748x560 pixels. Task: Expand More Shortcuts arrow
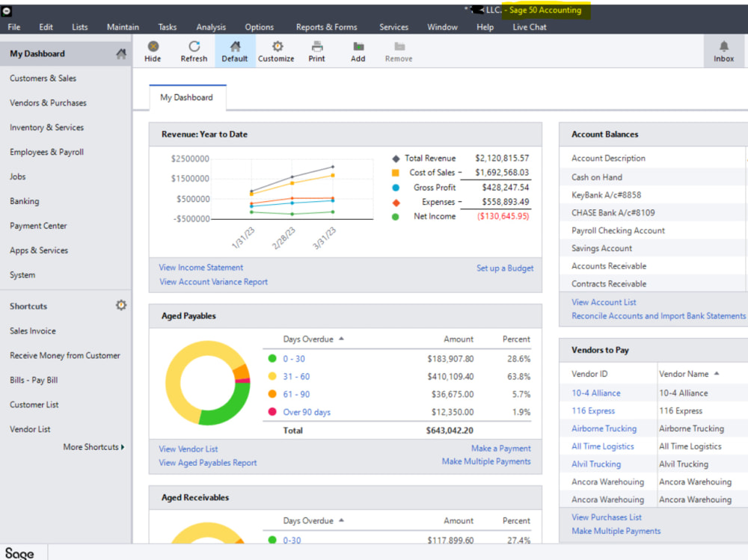(123, 447)
